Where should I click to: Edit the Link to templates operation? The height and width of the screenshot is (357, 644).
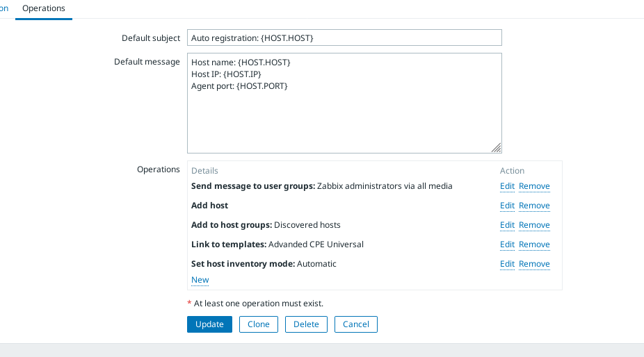click(x=507, y=244)
